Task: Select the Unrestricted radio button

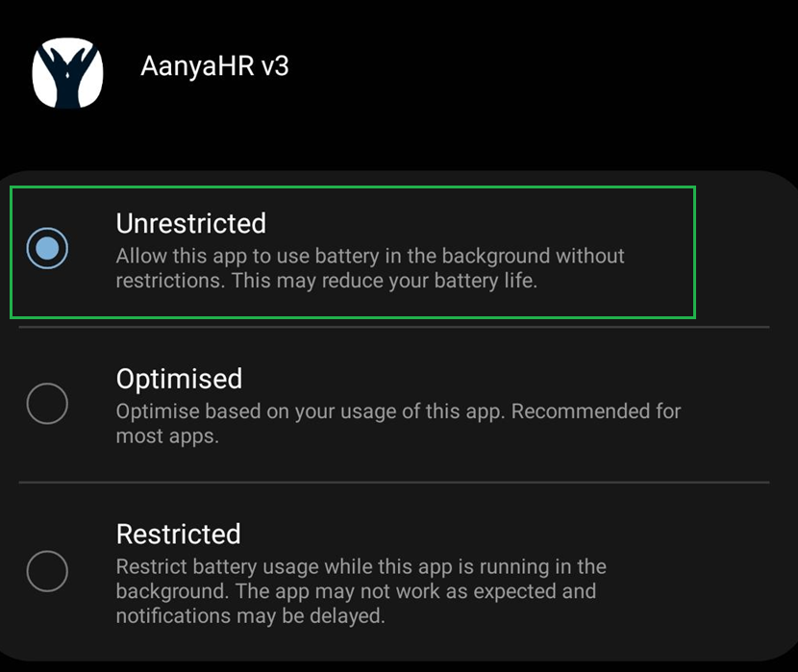Action: (x=47, y=249)
